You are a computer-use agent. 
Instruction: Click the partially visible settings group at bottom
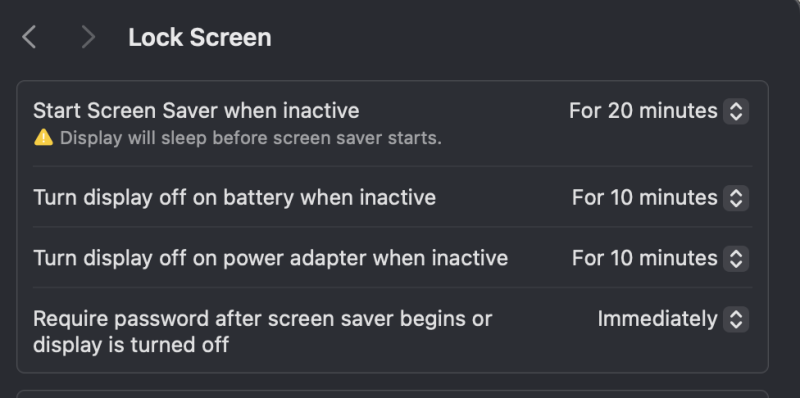[x=392, y=394]
